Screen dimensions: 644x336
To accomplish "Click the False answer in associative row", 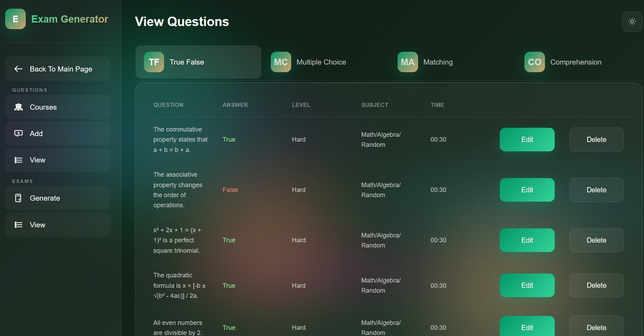I will tap(230, 190).
